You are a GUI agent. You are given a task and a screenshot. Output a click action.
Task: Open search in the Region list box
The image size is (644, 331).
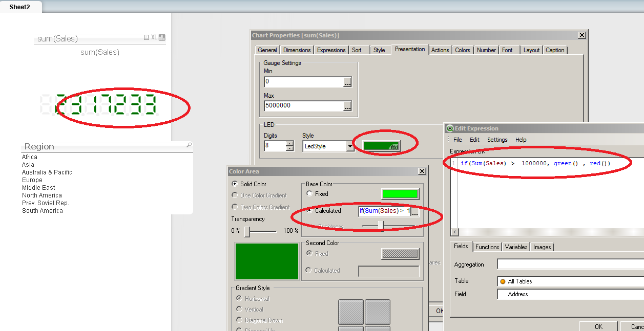[x=189, y=145]
